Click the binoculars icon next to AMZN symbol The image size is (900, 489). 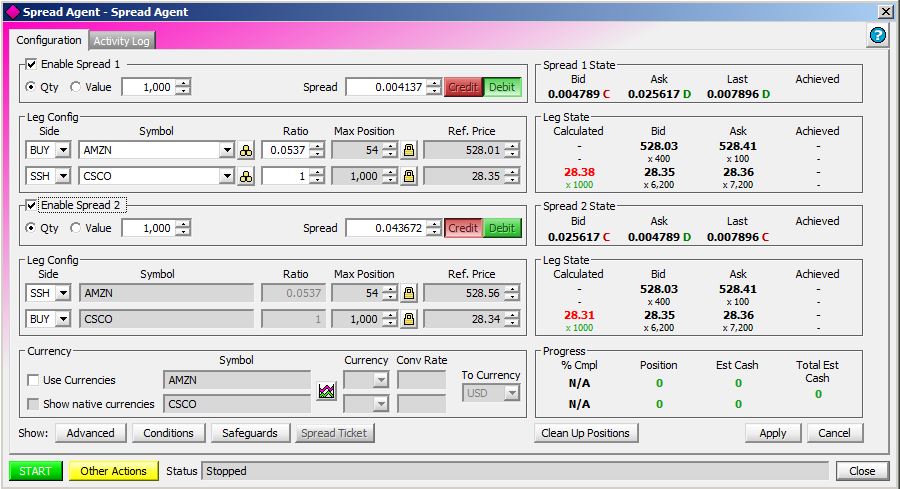coord(246,150)
